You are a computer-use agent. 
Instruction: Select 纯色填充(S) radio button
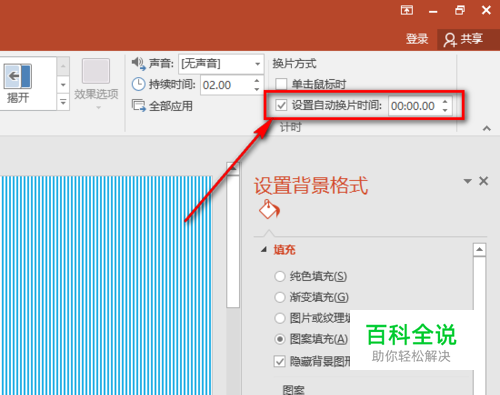[x=280, y=276]
